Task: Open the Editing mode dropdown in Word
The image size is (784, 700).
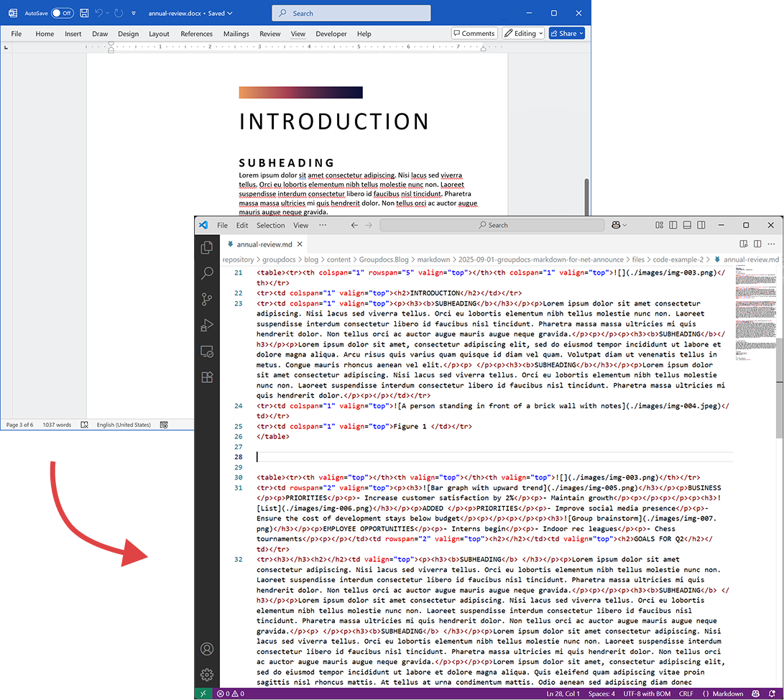Action: pyautogui.click(x=523, y=33)
